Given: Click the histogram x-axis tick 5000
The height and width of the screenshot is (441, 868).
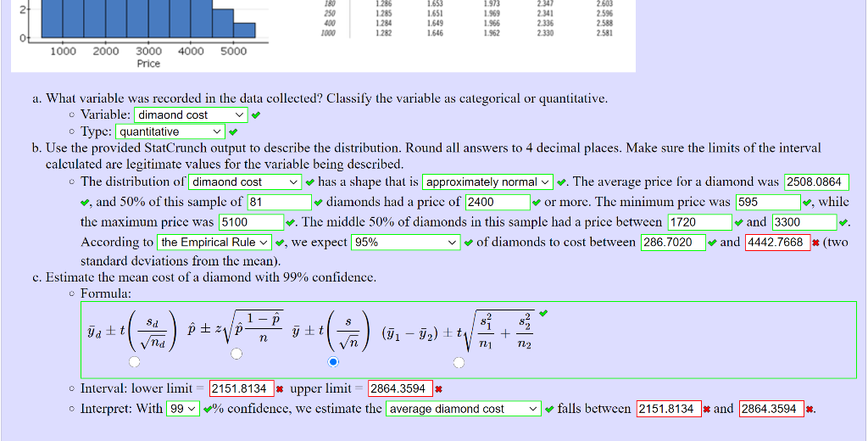Looking at the screenshot, I should [234, 52].
